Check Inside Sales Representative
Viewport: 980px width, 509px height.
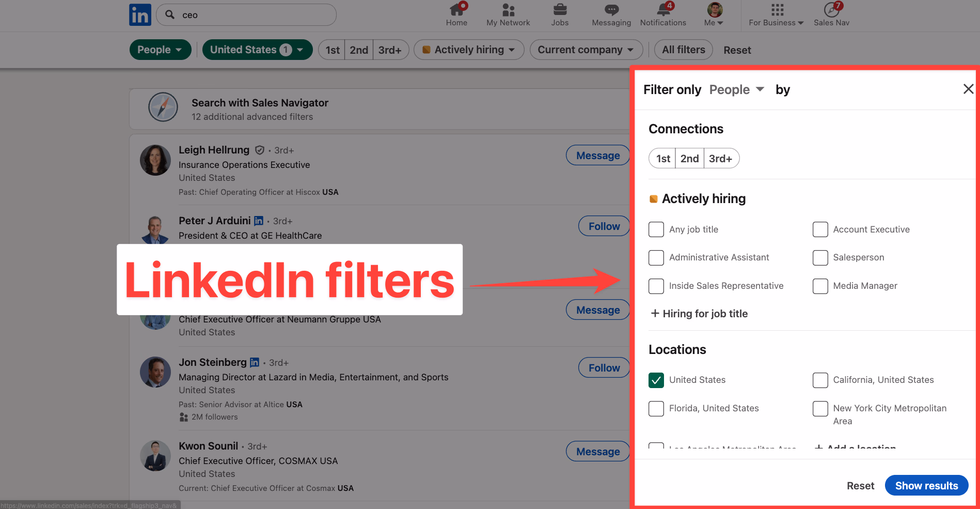(x=656, y=286)
